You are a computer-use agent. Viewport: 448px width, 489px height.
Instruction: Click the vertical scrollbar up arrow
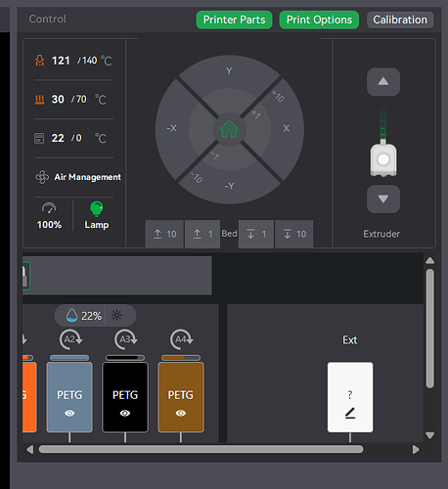(x=430, y=260)
